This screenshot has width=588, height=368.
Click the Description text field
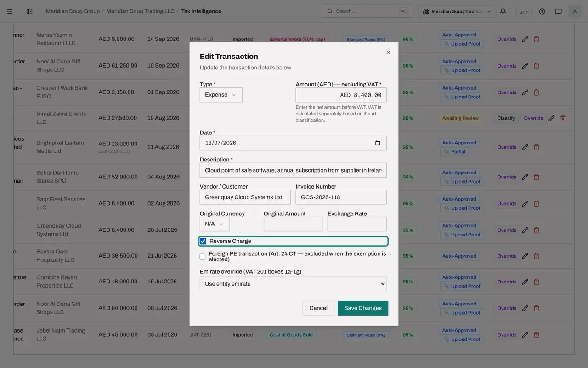click(293, 170)
